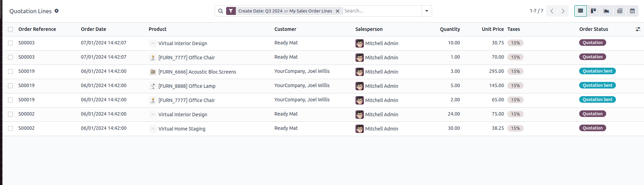
Task: Open the Acoustic Bloc Screens product line
Action: point(197,72)
